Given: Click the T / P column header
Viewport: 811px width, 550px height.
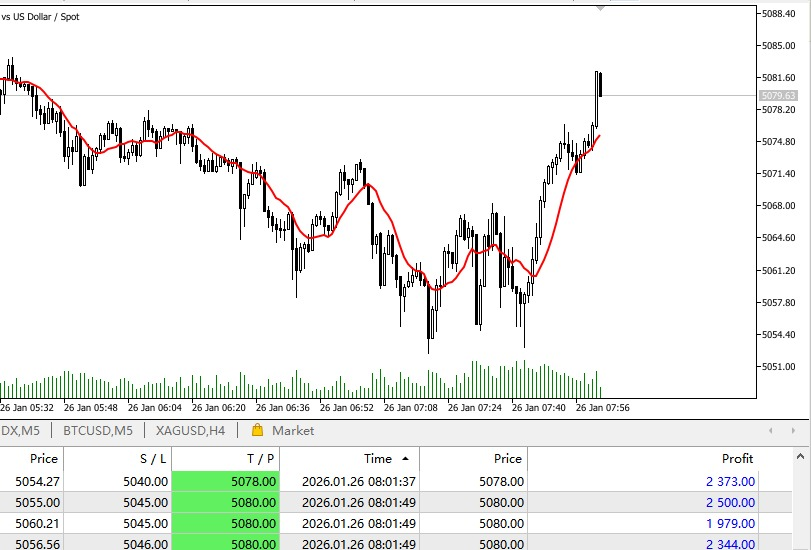Looking at the screenshot, I should 226,458.
